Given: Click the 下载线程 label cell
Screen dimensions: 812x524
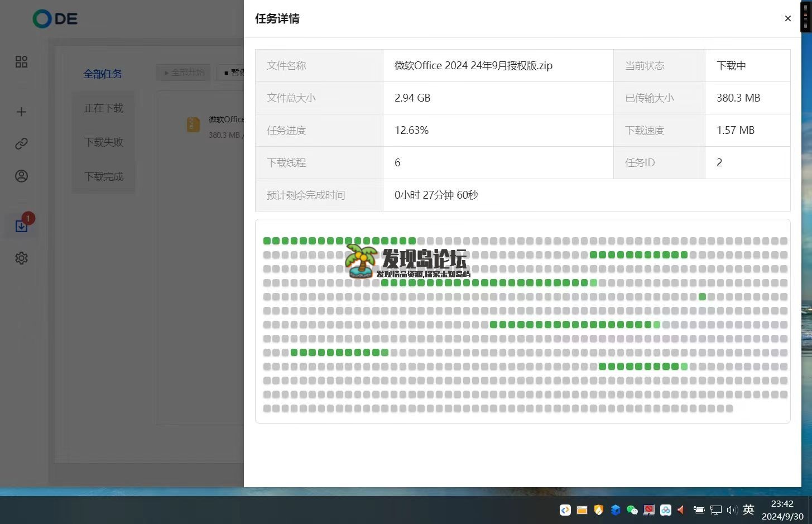Looking at the screenshot, I should [319, 162].
